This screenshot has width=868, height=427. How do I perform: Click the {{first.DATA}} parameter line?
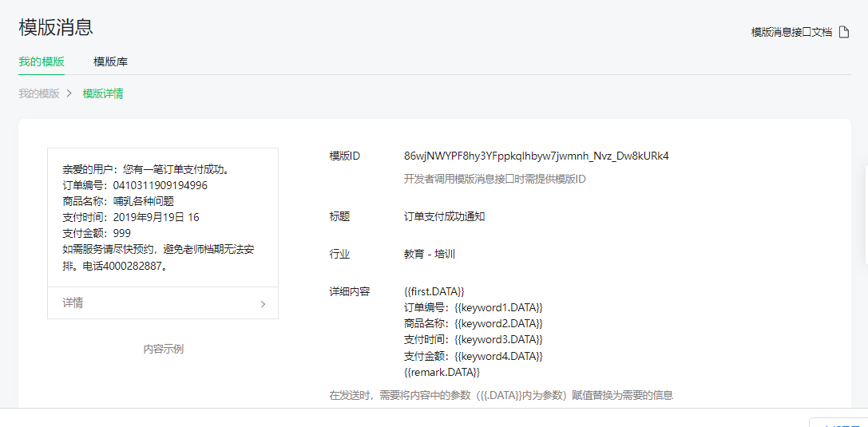click(434, 291)
